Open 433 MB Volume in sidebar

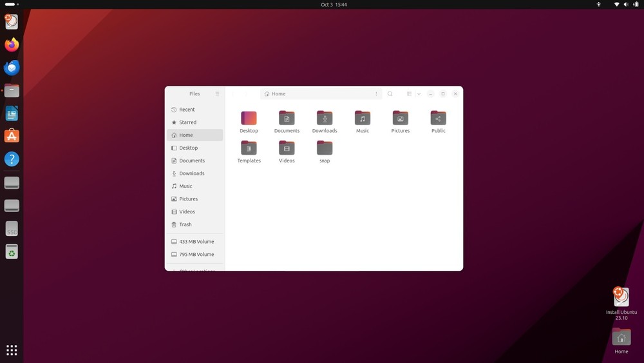point(194,242)
